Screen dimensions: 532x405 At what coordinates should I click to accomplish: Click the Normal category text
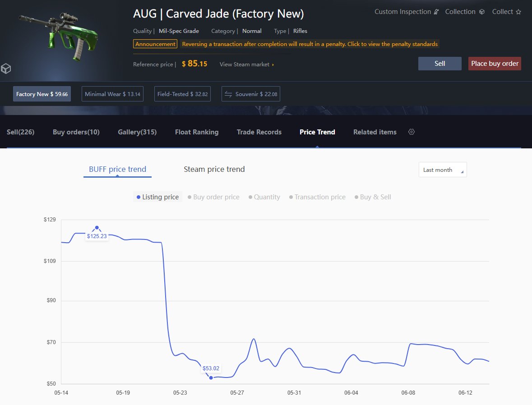coord(252,31)
